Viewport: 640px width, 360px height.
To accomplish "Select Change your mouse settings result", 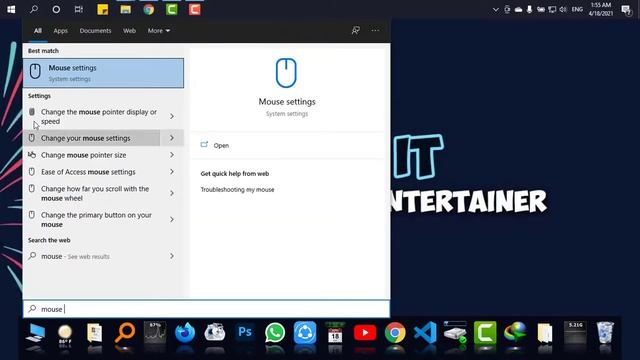I will pos(92,138).
